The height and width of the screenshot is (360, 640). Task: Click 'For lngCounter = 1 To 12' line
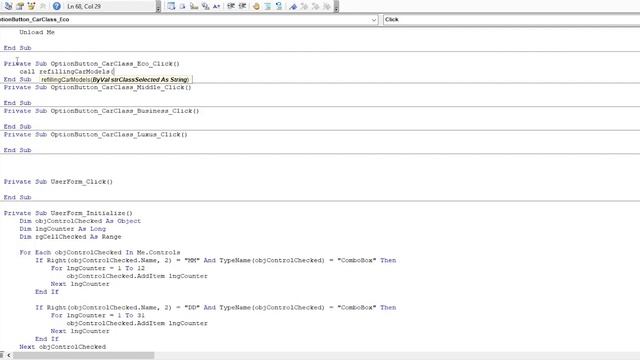click(98, 268)
